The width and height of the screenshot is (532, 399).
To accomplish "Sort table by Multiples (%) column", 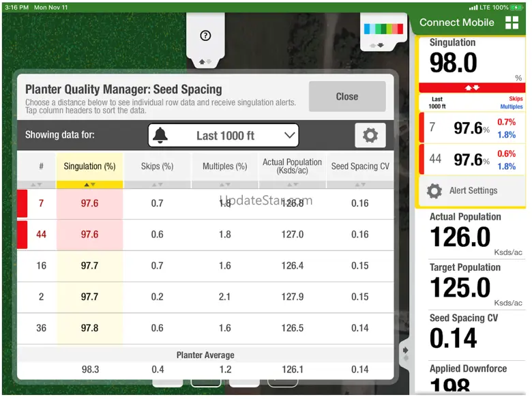I will [224, 166].
